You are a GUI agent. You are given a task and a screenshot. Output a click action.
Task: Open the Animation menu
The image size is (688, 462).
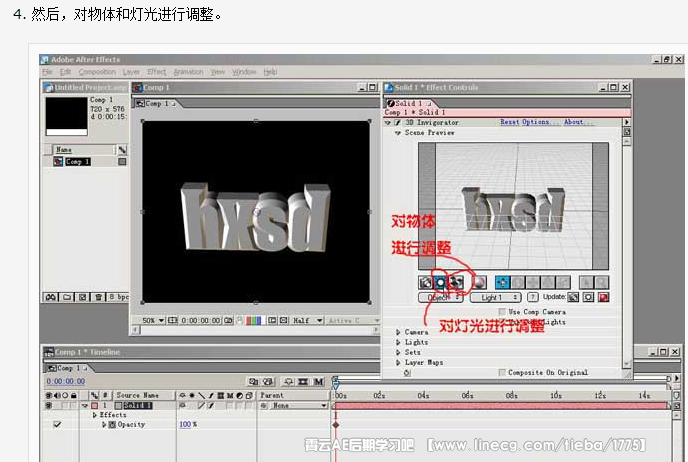[x=188, y=72]
